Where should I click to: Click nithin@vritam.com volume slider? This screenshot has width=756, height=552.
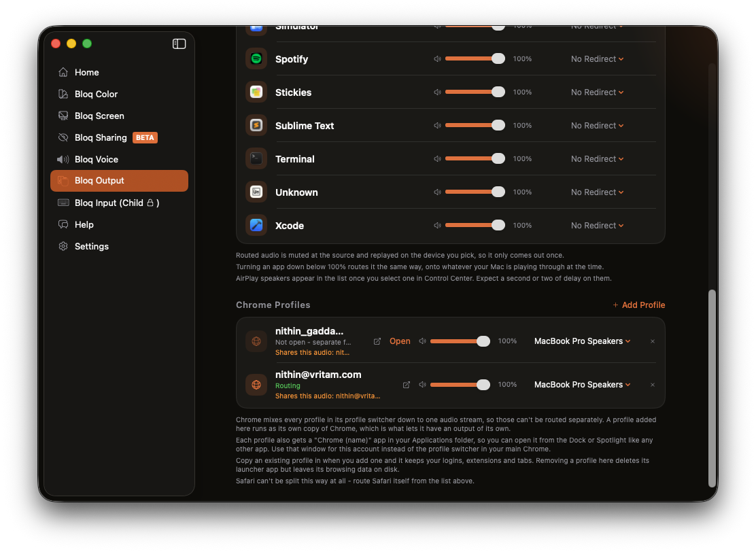[x=460, y=384]
